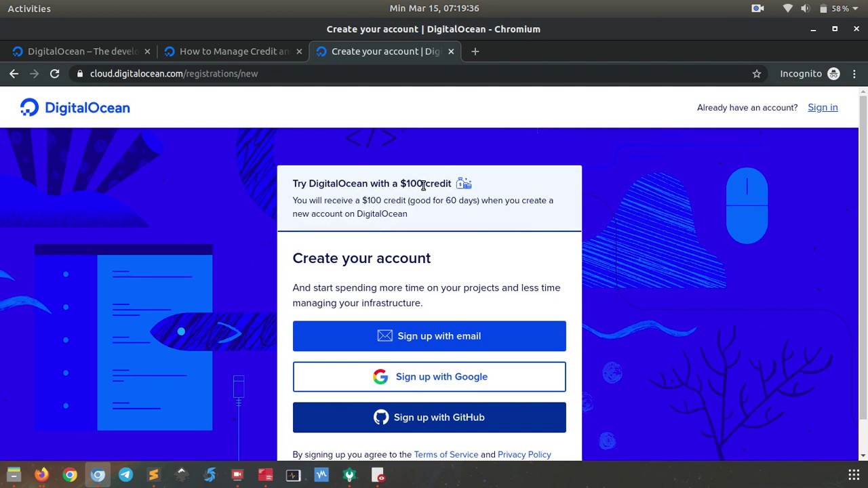Viewport: 868px width, 488px height.
Task: Click the Wi-Fi icon in top bar
Action: point(787,8)
